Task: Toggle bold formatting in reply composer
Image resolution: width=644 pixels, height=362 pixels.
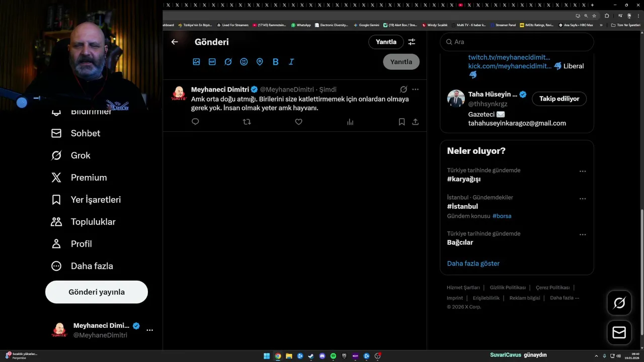Action: click(x=276, y=62)
